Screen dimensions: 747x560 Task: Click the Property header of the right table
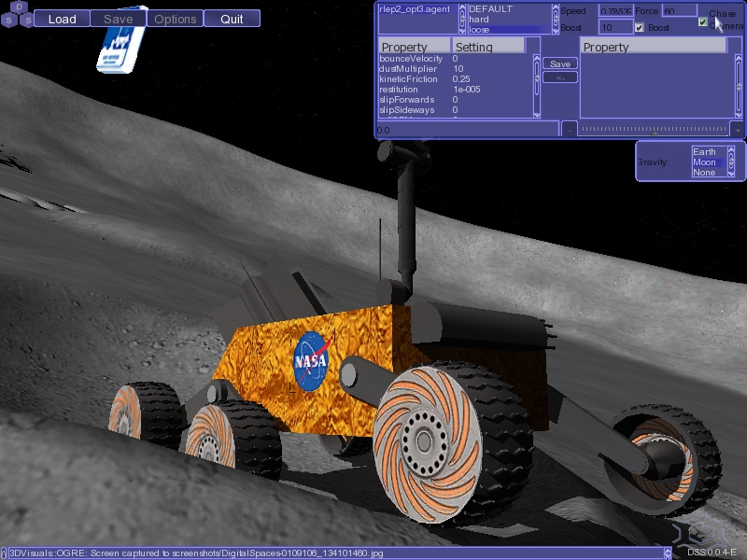653,47
